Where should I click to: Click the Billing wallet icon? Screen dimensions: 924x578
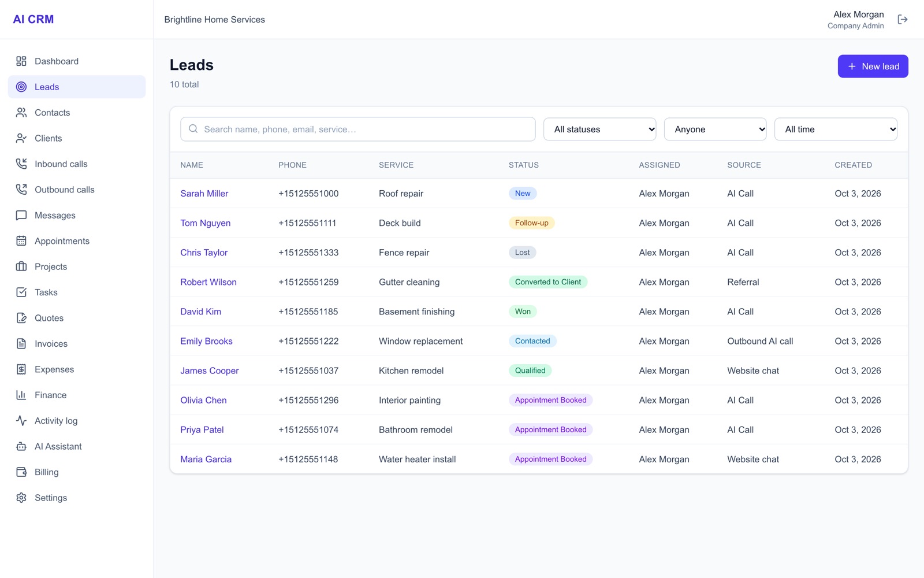tap(21, 472)
